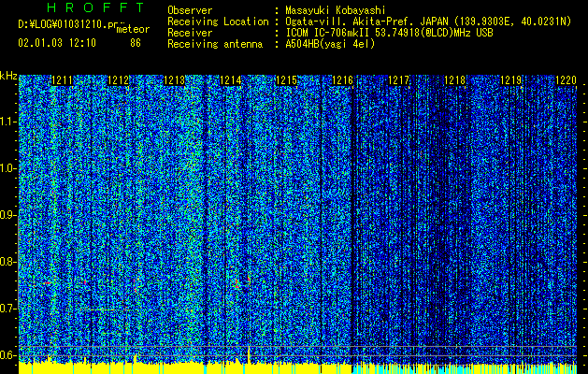Click the 1214 time marker

click(x=231, y=80)
